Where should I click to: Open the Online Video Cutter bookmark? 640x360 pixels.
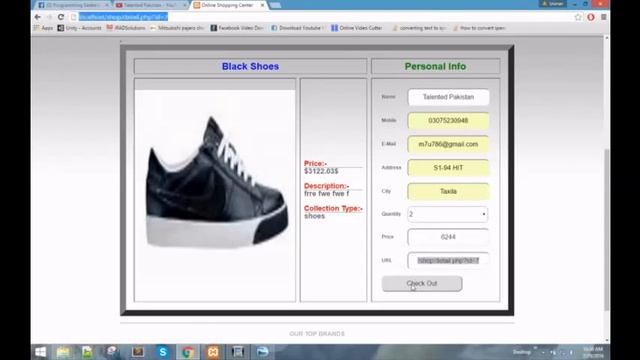357,28
